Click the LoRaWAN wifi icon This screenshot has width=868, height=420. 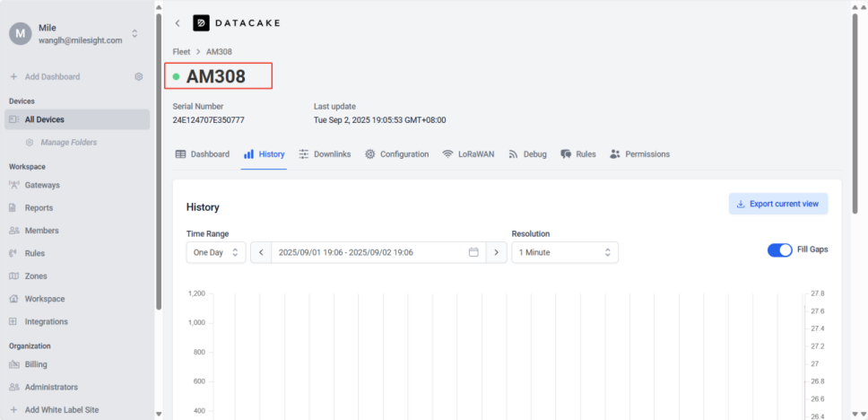[447, 154]
